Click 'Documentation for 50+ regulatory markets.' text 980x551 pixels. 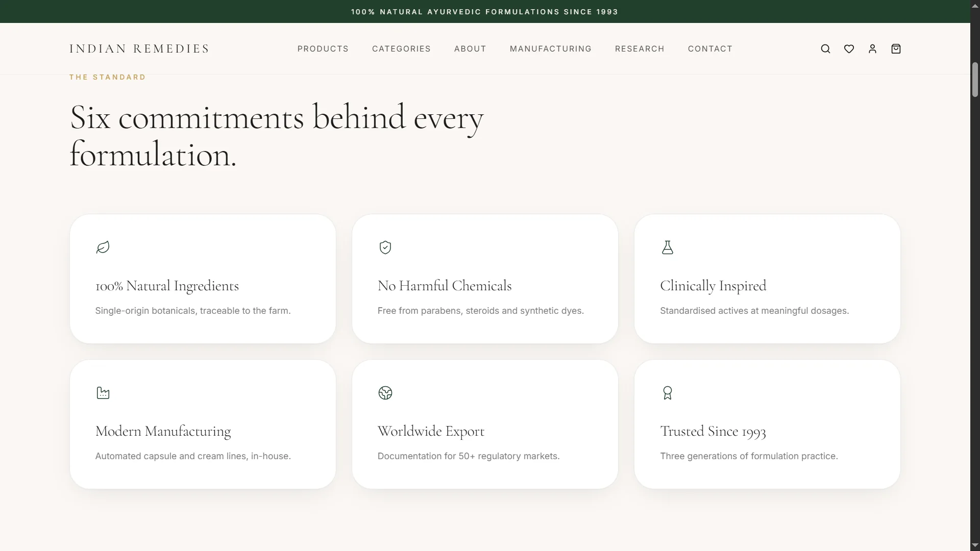[469, 456]
